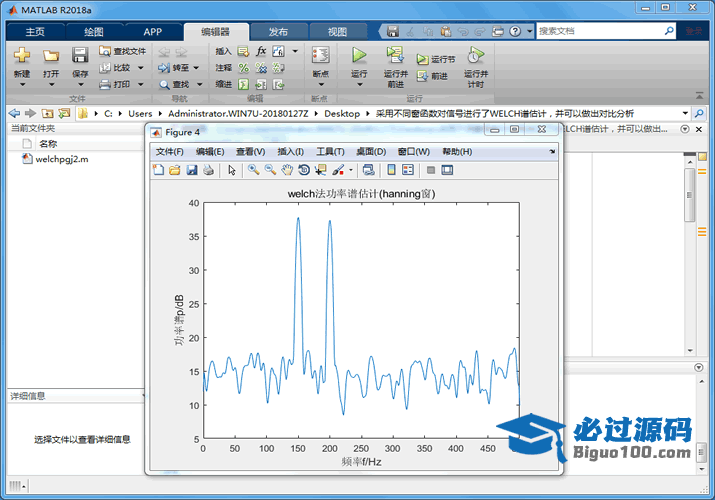
Task: Click Show Plot Tools and dock icon
Action: click(447, 170)
